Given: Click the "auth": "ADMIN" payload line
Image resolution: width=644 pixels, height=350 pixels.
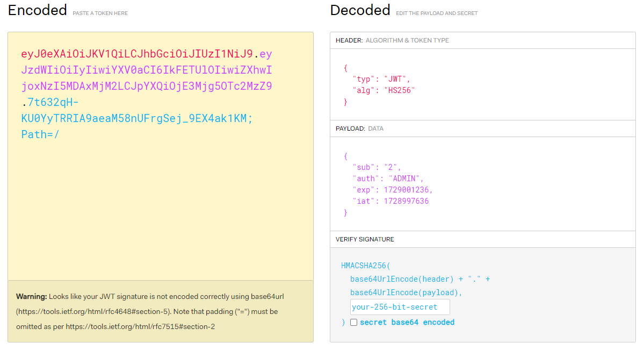Looking at the screenshot, I should coord(388,178).
